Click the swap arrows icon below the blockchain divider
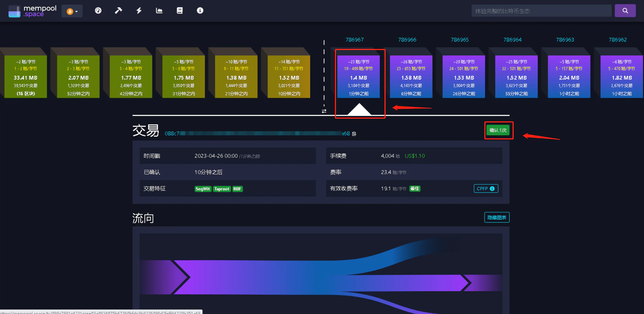The width and height of the screenshot is (644, 314). (x=324, y=111)
